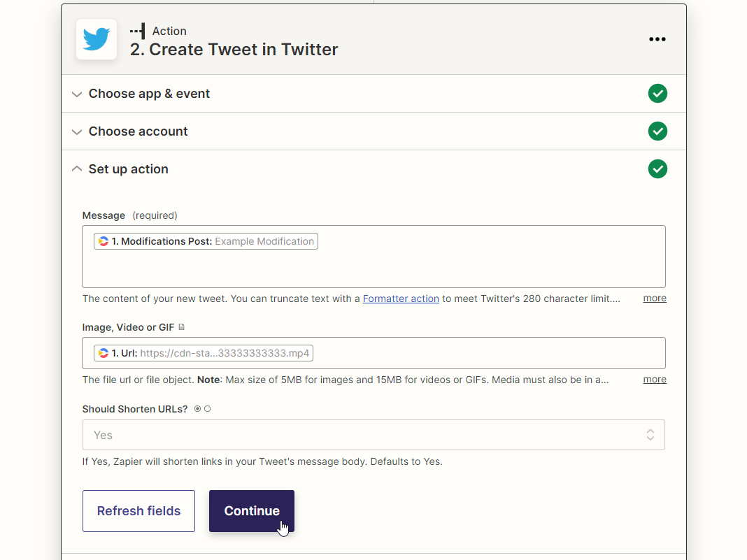Click the Refresh fields button

(x=138, y=511)
